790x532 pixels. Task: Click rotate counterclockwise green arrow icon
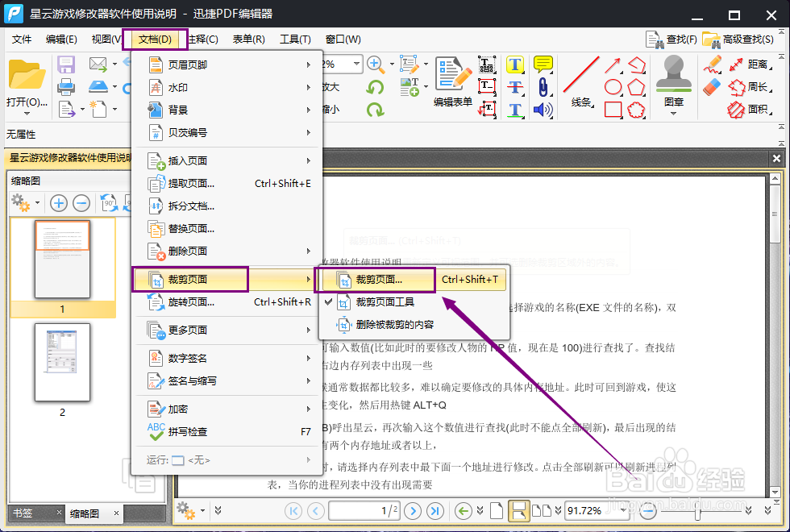pos(374,87)
